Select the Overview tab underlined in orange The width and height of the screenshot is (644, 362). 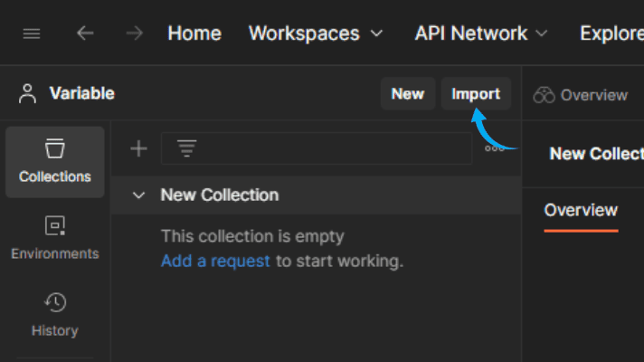(x=581, y=210)
